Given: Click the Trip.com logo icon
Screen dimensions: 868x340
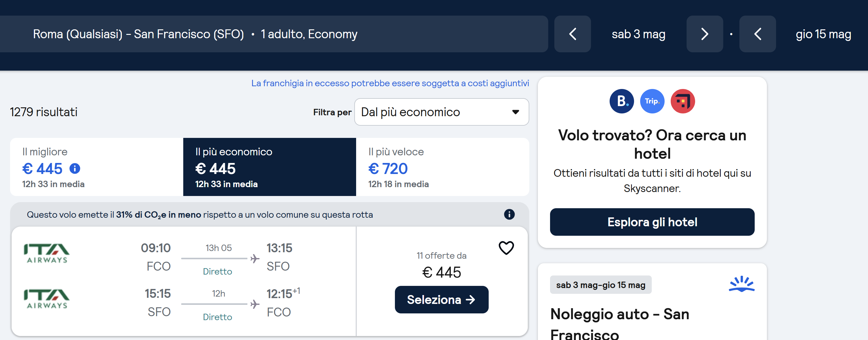Looking at the screenshot, I should 652,101.
